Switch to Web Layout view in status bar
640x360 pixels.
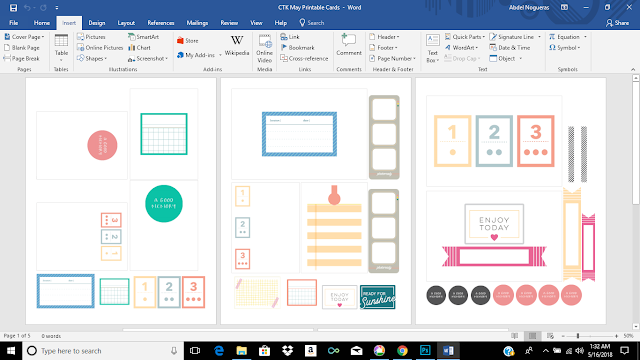tap(550, 336)
